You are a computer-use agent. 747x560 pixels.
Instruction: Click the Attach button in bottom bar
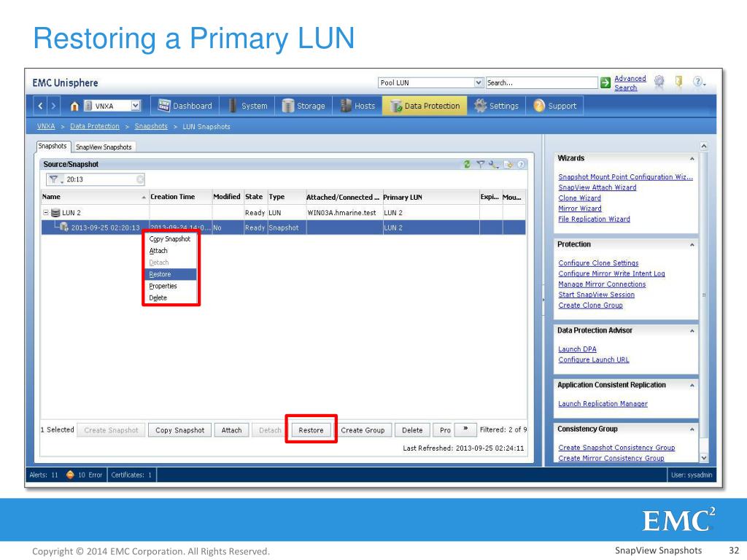point(231,430)
